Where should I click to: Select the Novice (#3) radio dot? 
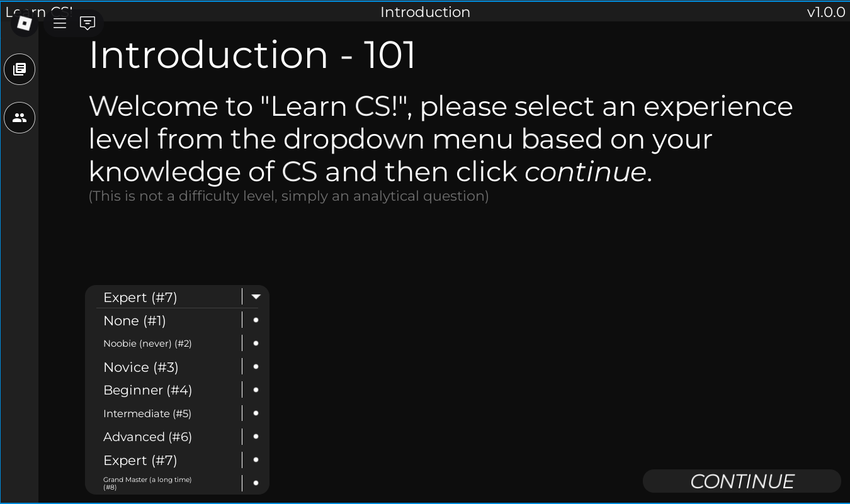point(256,367)
